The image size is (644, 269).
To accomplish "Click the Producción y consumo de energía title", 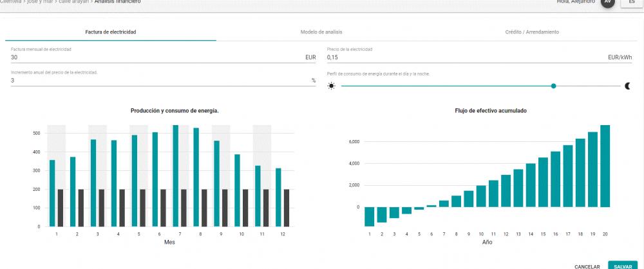I will pos(175,111).
